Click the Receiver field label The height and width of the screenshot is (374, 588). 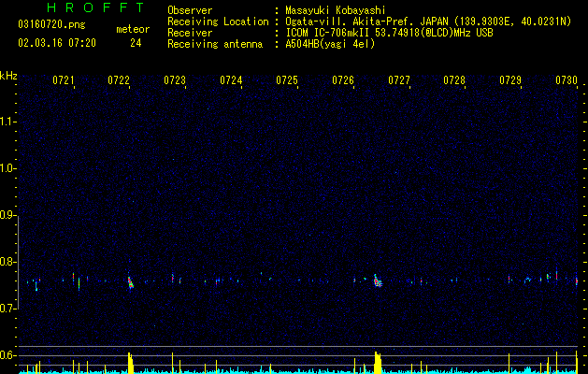coord(190,33)
